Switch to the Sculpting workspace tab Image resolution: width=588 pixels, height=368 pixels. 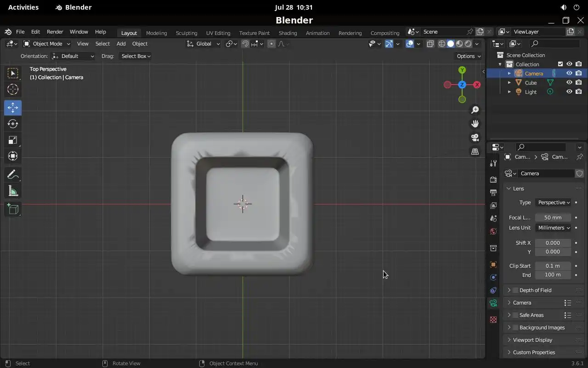click(187, 33)
